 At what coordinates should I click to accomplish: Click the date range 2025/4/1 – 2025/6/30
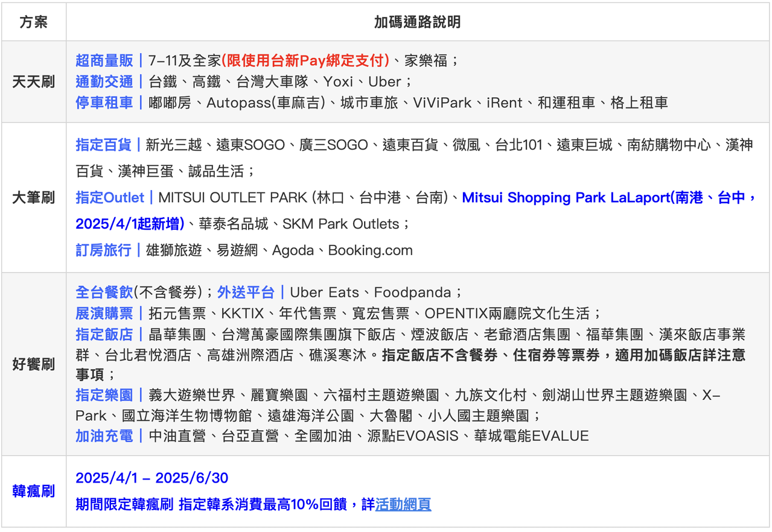click(x=152, y=478)
